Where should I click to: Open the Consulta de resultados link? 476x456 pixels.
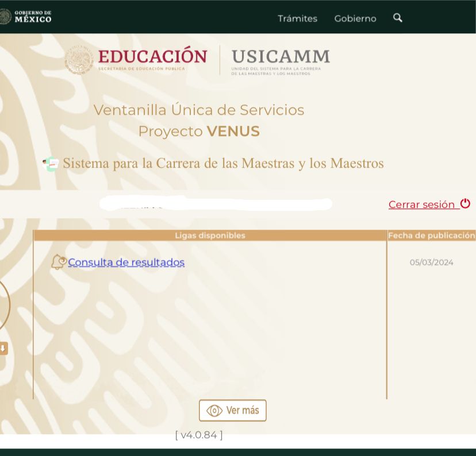[126, 262]
